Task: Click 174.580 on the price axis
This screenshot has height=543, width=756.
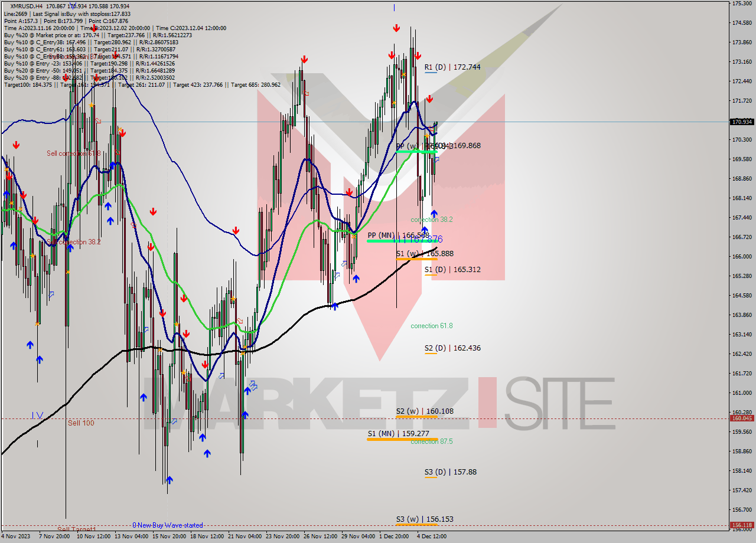Action: point(742,23)
